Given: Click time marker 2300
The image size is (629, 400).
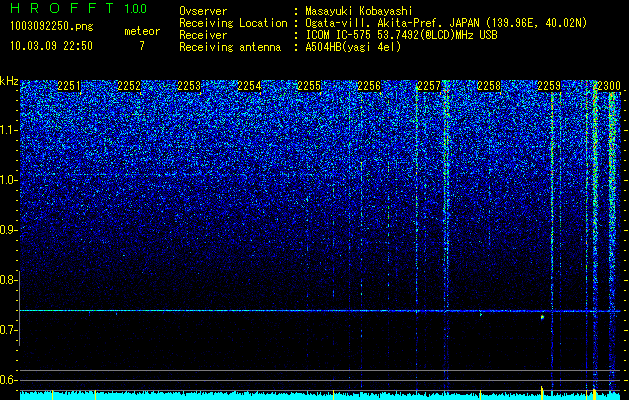Looking at the screenshot, I should [608, 86].
